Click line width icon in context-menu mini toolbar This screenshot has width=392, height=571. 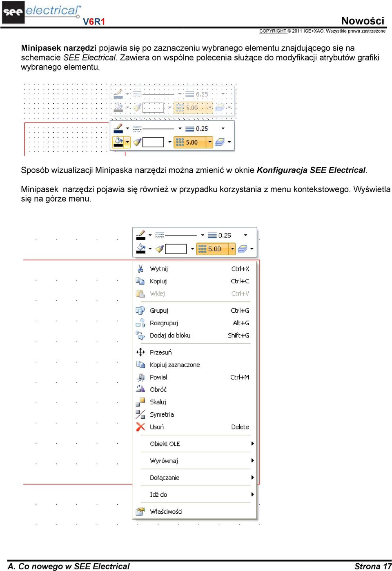click(212, 235)
